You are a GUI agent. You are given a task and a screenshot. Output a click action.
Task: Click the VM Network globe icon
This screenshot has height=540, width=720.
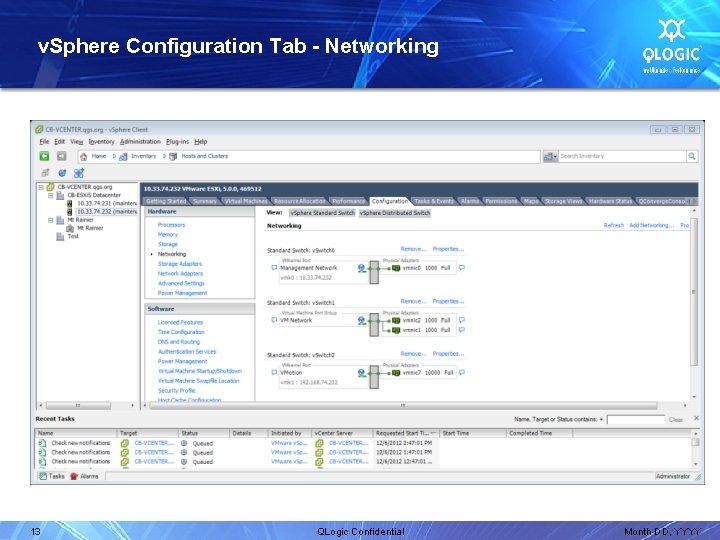[361, 320]
